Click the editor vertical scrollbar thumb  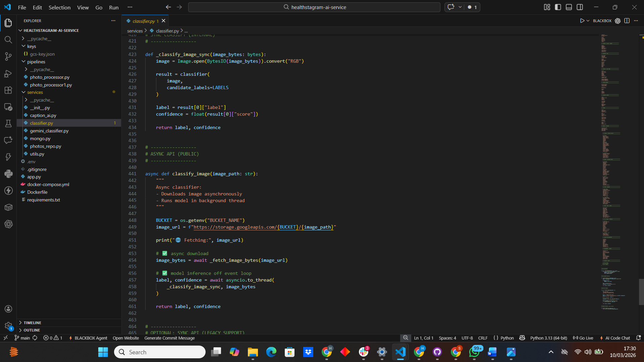(x=641, y=292)
